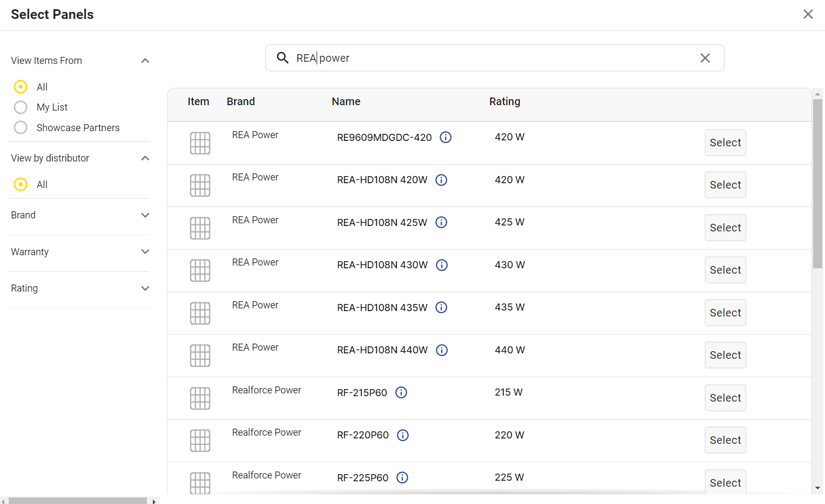Screen dimensions: 825x504
Task: Click panel grid icon for RF-220P60
Action: pyautogui.click(x=200, y=441)
